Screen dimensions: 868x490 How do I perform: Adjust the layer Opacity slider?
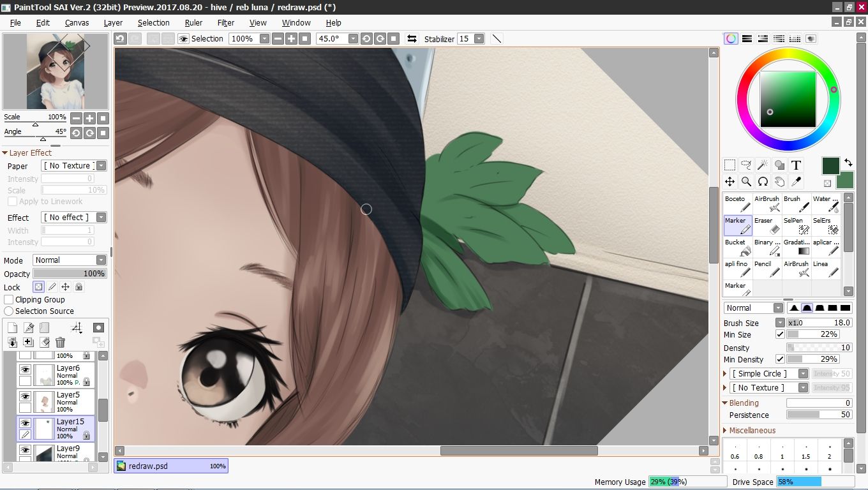coord(69,273)
